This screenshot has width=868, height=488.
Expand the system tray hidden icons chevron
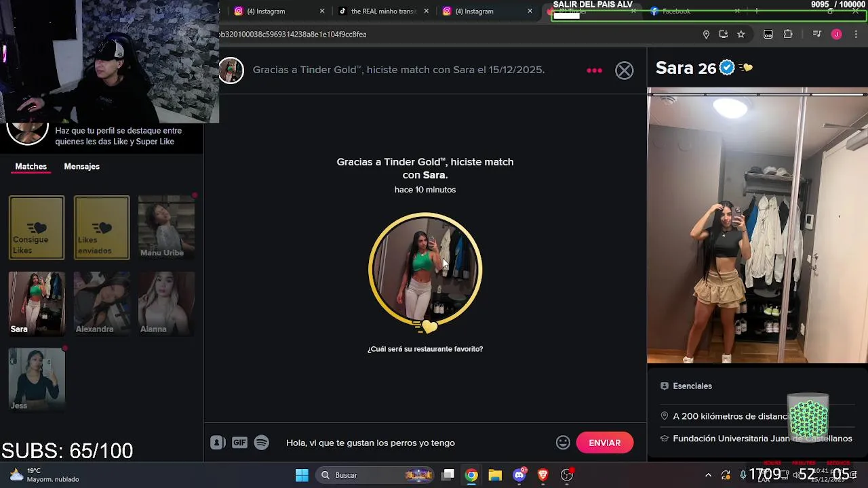[708, 475]
